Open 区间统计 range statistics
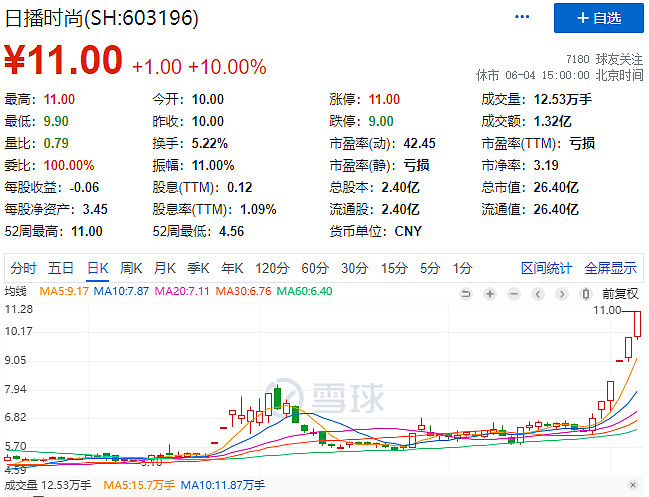This screenshot has width=649, height=497. tap(547, 268)
